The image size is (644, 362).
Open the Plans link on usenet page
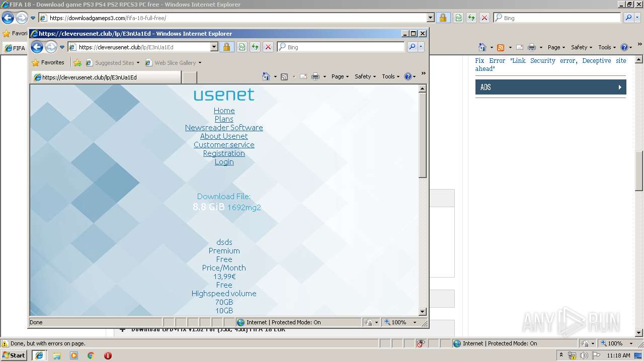pyautogui.click(x=224, y=119)
